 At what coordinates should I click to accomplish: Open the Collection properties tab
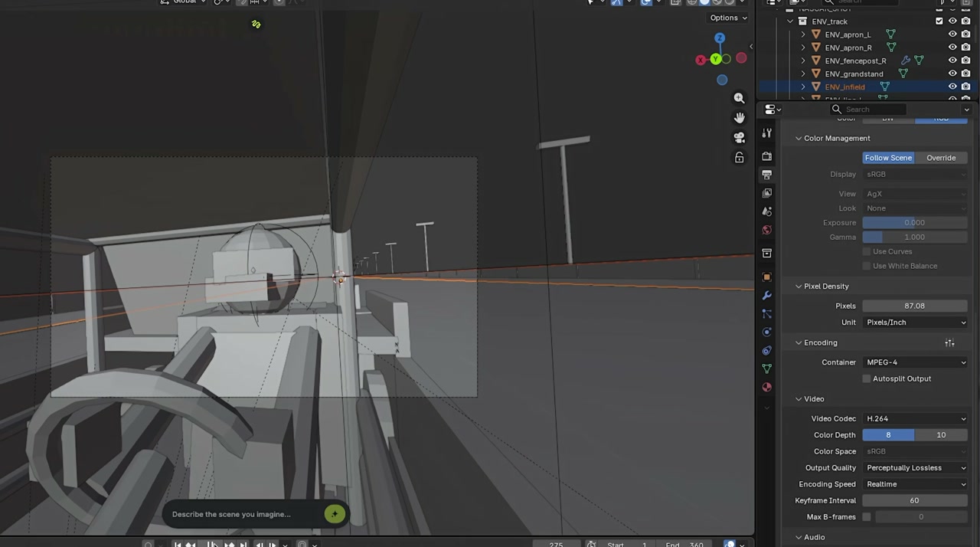coord(766,253)
